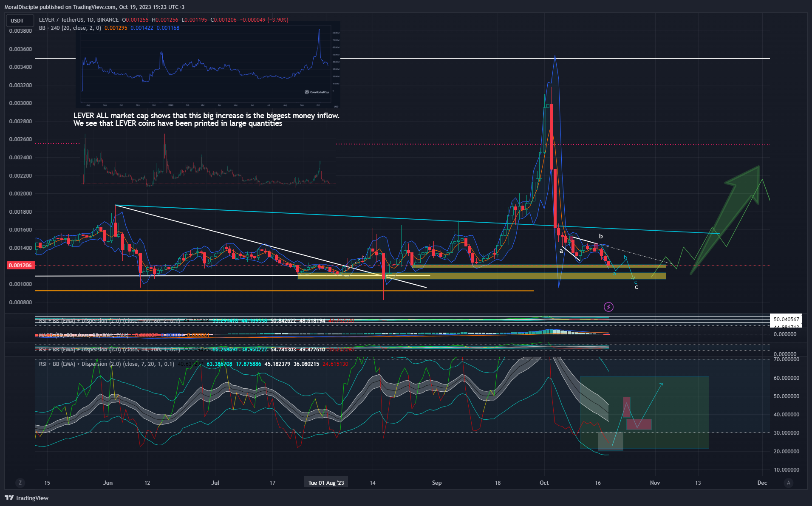Click the 0.001400 price axis label
Viewport: 812px width, 506px height.
point(20,248)
